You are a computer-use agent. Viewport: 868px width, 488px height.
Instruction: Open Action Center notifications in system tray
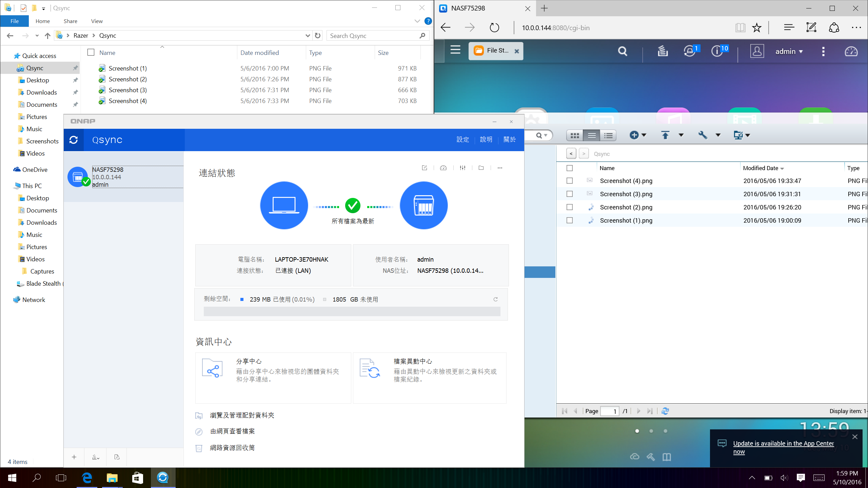tap(801, 478)
